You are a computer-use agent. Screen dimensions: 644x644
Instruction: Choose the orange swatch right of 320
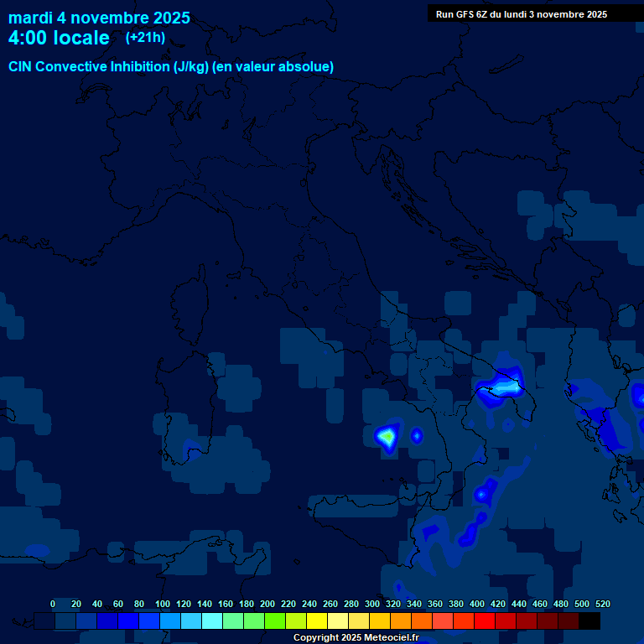[401, 621]
